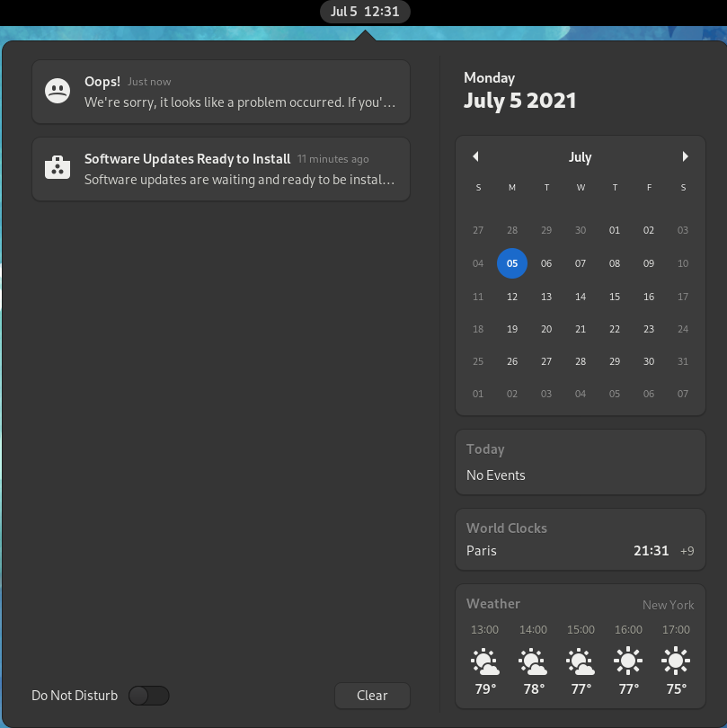Click the +9 Paris time offset
Screen dimensions: 727x728
687,551
